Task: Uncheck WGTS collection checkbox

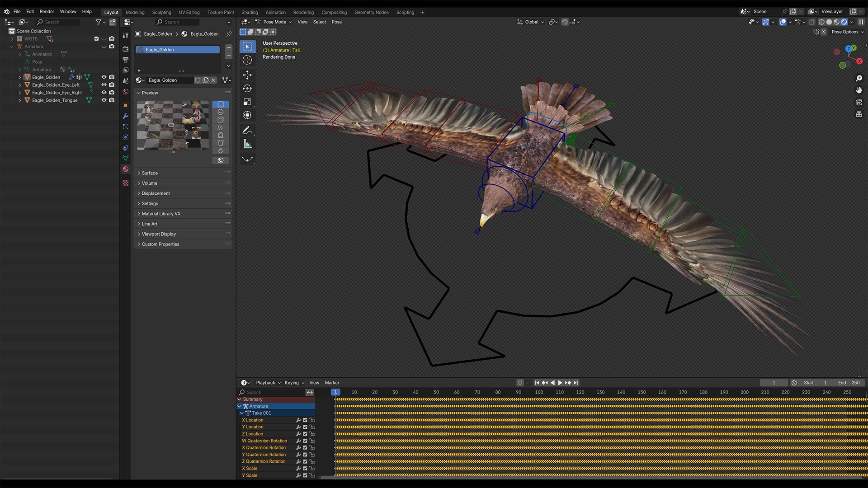Action: click(96, 39)
